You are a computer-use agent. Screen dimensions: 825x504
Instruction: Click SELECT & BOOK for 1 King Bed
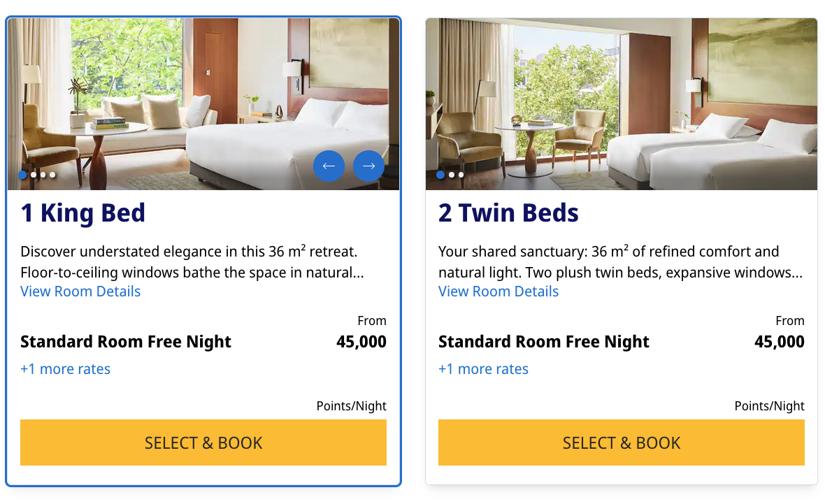(x=203, y=442)
